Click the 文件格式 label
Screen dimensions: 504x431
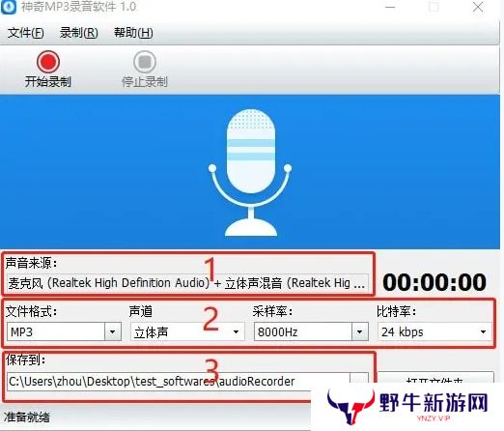click(x=31, y=311)
